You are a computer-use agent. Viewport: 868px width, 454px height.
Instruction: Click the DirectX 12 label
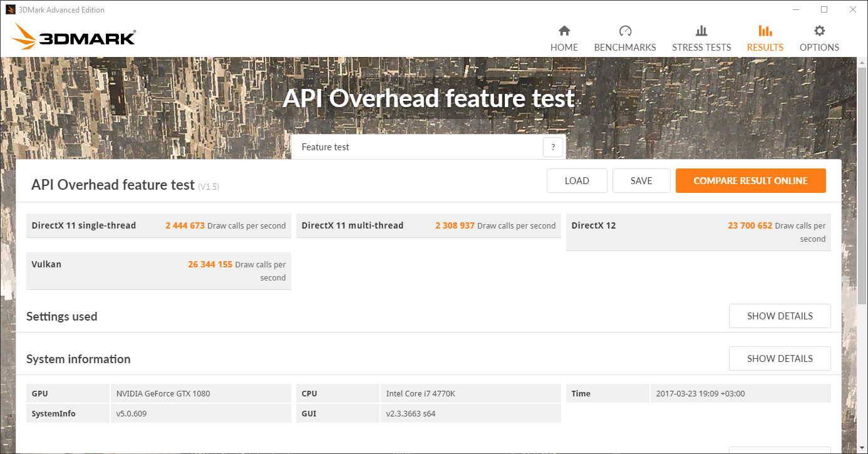(x=594, y=225)
